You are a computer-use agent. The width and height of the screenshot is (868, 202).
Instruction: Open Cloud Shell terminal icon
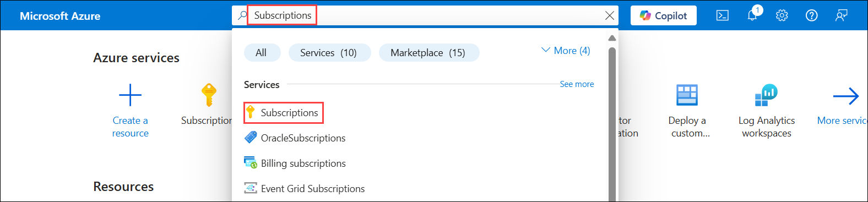pyautogui.click(x=722, y=15)
